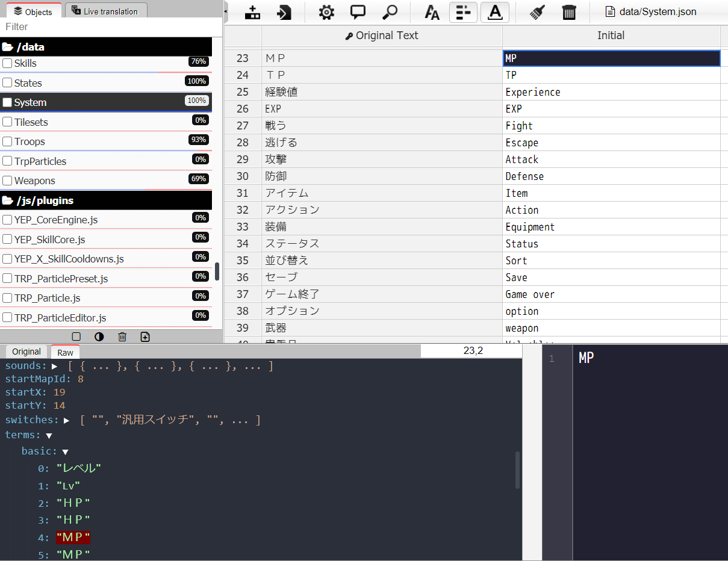This screenshot has height=561, width=728.
Task: Switch to the Live translation tab
Action: 106,11
